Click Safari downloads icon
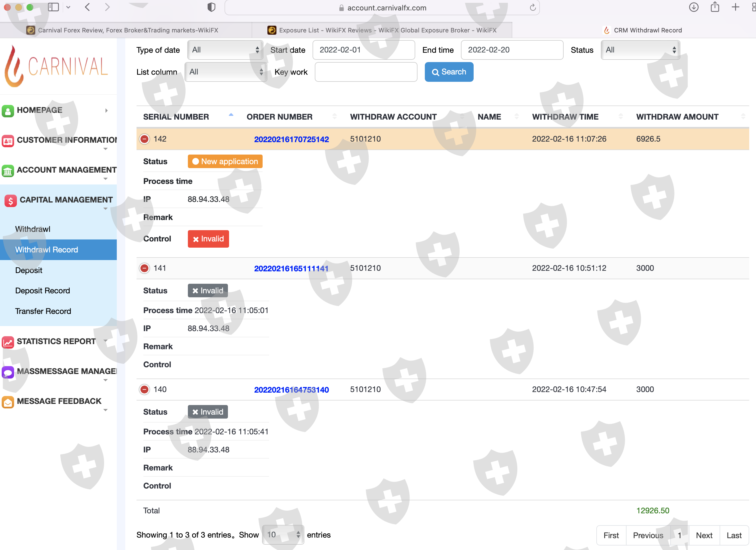This screenshot has width=756, height=550. point(693,7)
